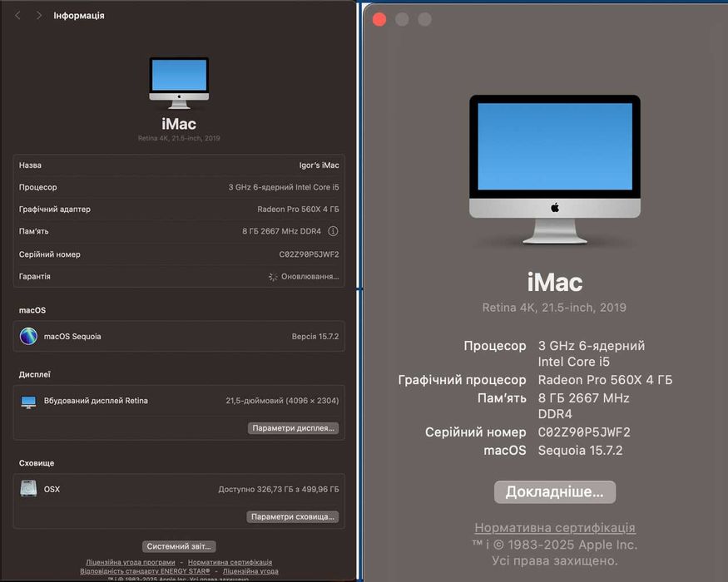Close the About This Mac window
Viewport: 728px width, 582px height.
point(379,19)
